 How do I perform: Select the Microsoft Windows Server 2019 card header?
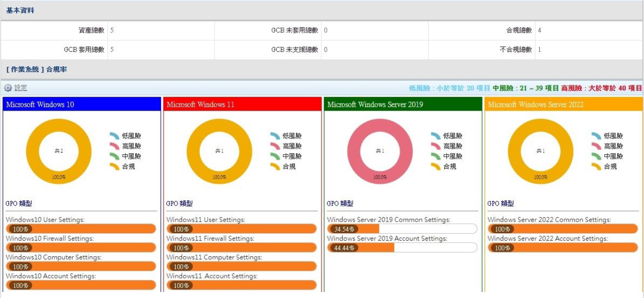pos(403,105)
